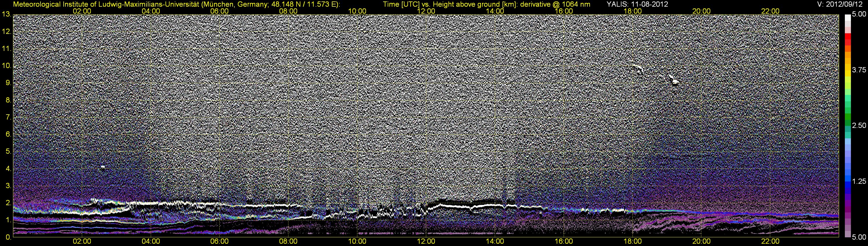Click the 11 km height axis label
Viewport: 868px width, 246px height.
pyautogui.click(x=6, y=49)
